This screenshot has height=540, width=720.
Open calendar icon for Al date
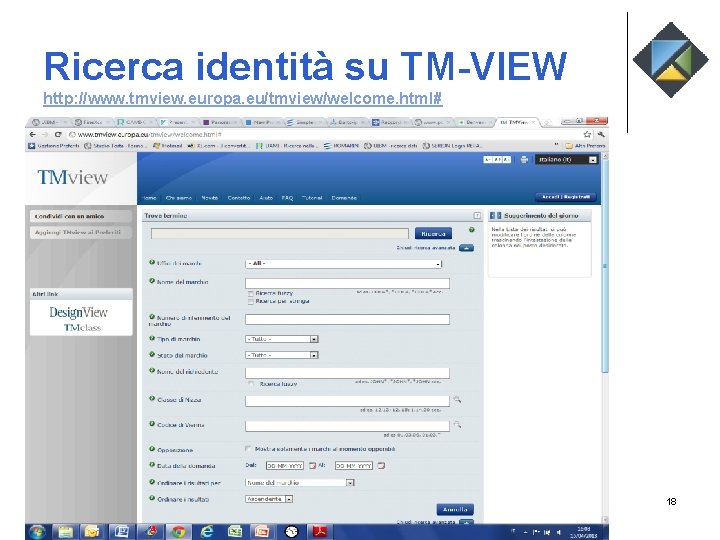381,466
